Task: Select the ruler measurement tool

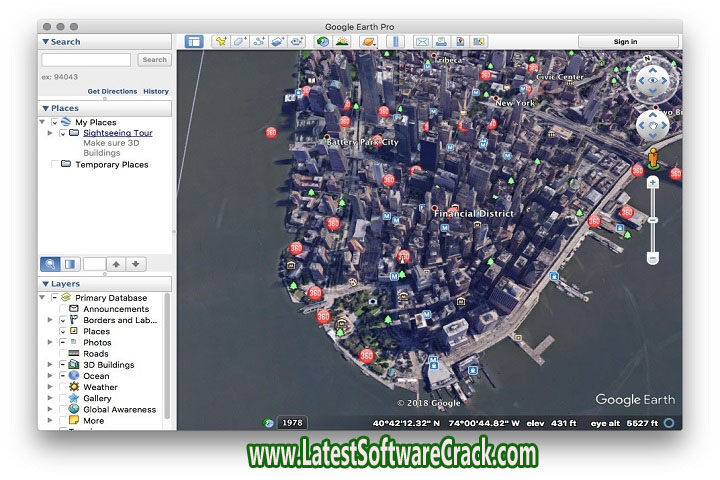Action: coord(394,41)
